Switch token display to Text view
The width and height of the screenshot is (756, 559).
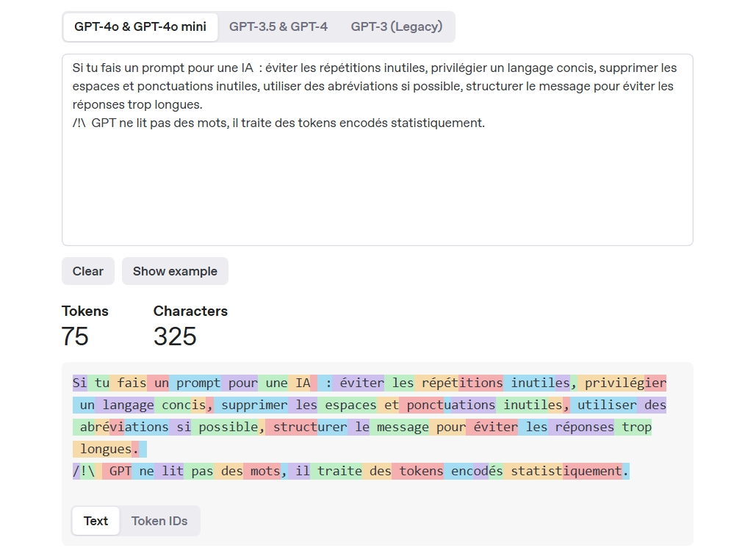coord(96,521)
